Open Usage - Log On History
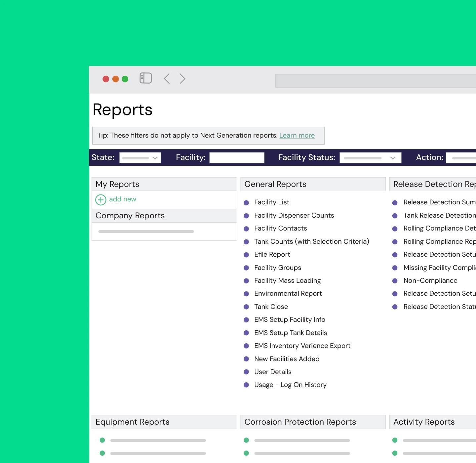The width and height of the screenshot is (476, 463). pyautogui.click(x=290, y=385)
